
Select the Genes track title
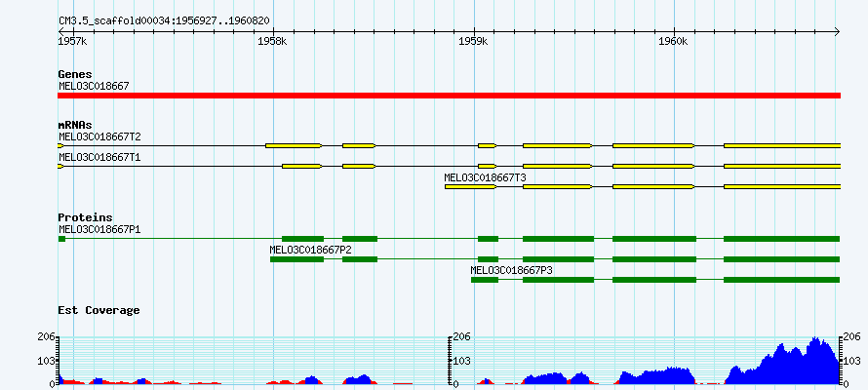(75, 74)
